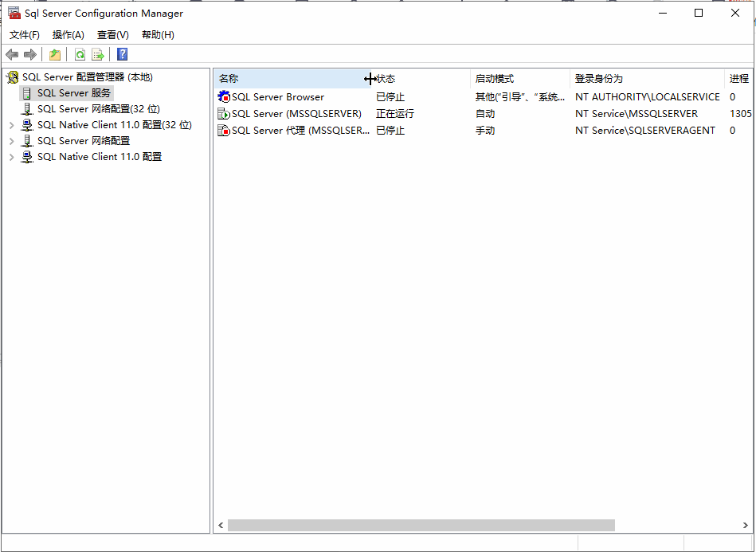756x552 pixels.
Task: Select SQL Server 服务 in the tree
Action: point(74,93)
